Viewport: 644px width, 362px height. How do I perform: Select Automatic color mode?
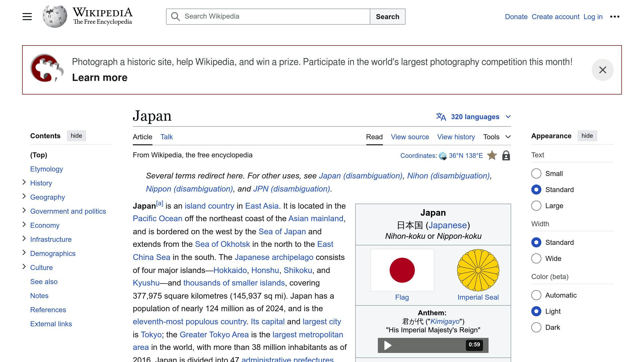536,295
